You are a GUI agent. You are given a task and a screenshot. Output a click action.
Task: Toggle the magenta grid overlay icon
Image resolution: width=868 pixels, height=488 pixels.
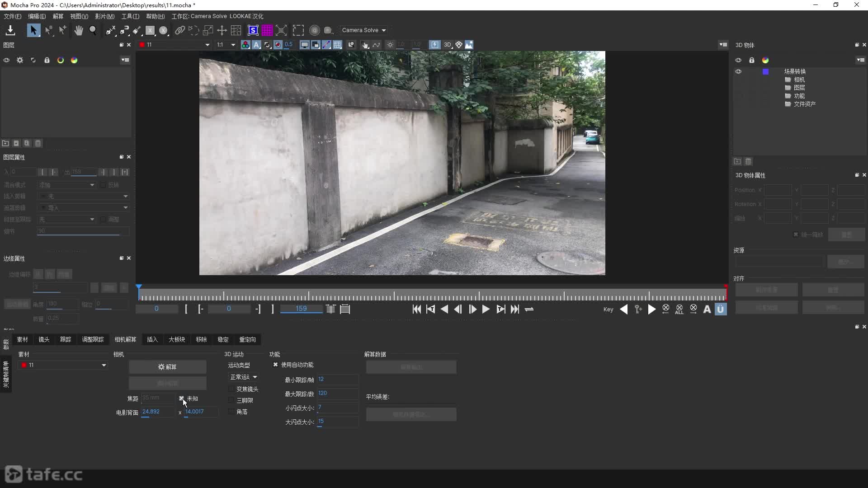[267, 30]
